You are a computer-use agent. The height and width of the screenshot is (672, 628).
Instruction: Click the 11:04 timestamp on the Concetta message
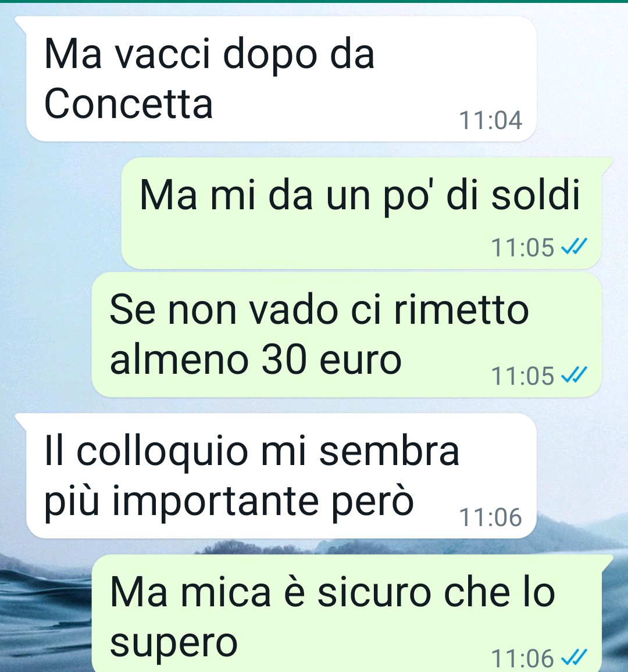pos(491,120)
